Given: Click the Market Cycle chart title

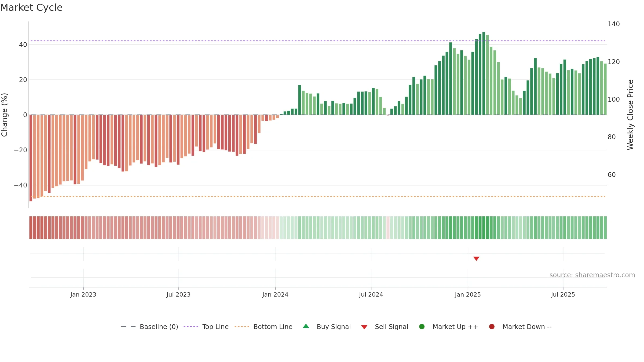Looking at the screenshot, I should pos(31,8).
